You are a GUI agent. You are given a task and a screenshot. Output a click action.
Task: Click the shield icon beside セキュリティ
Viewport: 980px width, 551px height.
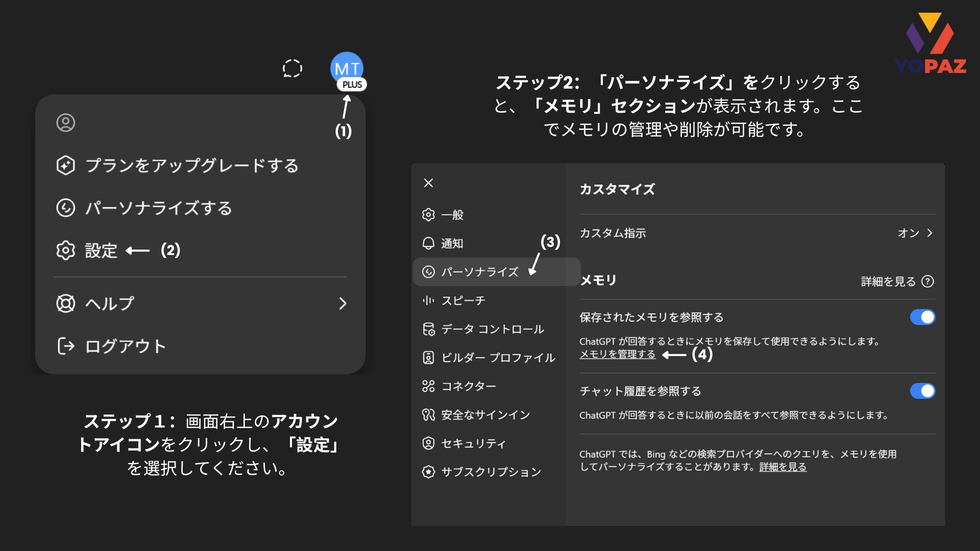pos(428,443)
